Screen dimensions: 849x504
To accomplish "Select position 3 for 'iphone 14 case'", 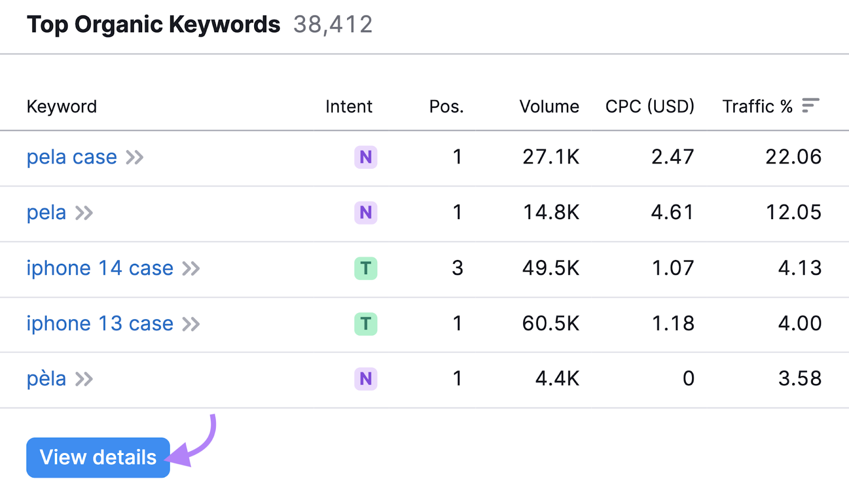I will (457, 268).
